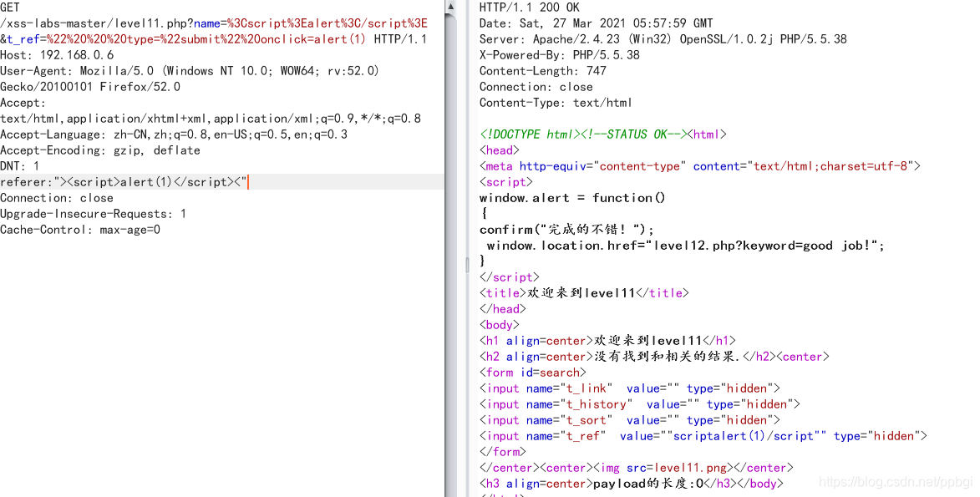Click the input name="t_link" line
Image resolution: width=980 pixels, height=497 pixels.
(x=630, y=388)
